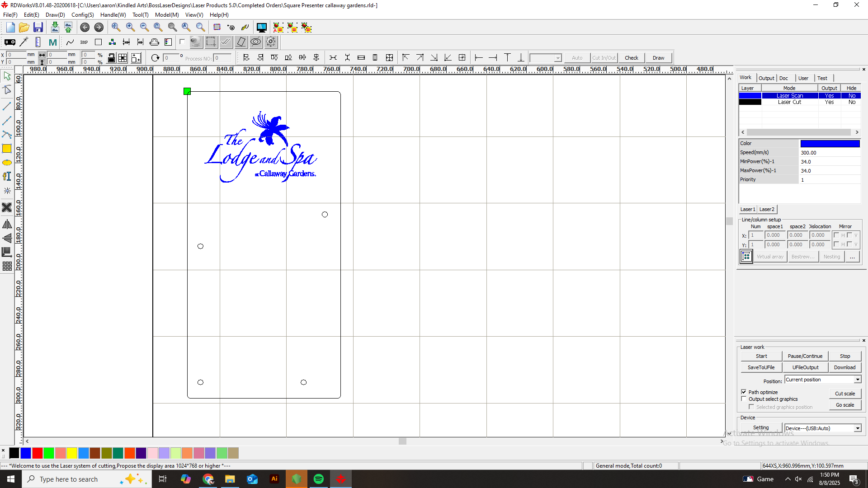Undo with the left arrow round icon
868x488 pixels.
coord(85,28)
